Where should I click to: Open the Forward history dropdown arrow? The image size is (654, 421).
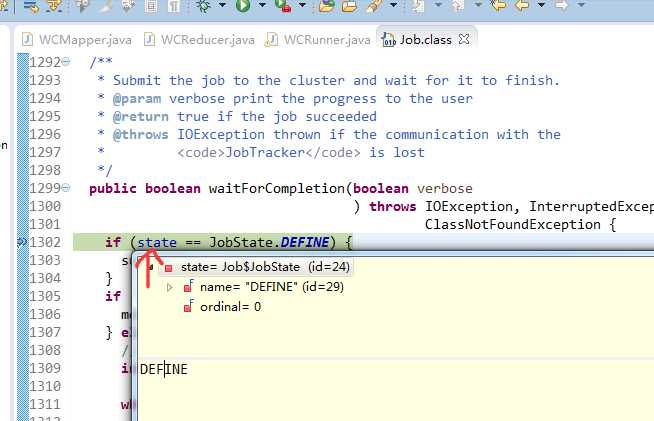(x=581, y=5)
